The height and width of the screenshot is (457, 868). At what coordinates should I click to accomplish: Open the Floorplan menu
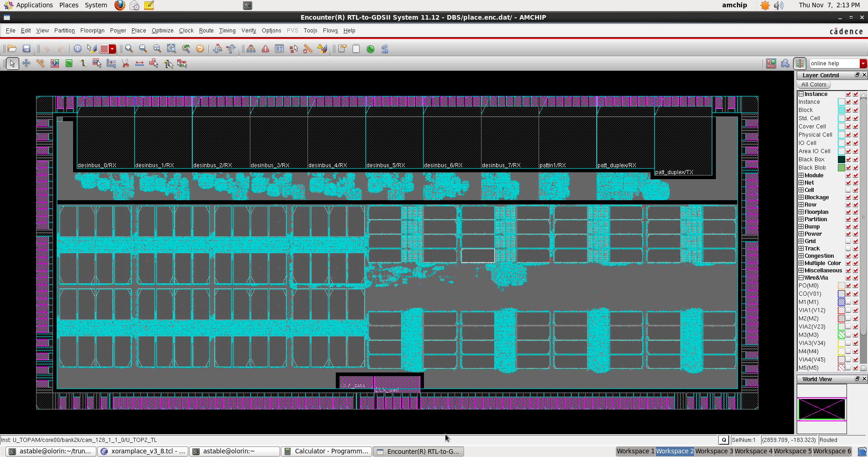pyautogui.click(x=92, y=31)
